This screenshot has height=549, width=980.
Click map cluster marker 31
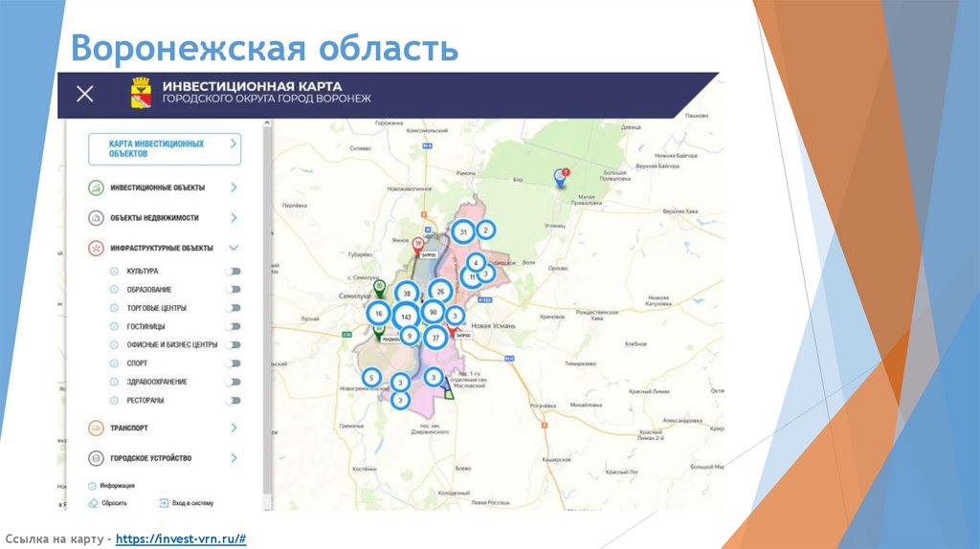(463, 231)
